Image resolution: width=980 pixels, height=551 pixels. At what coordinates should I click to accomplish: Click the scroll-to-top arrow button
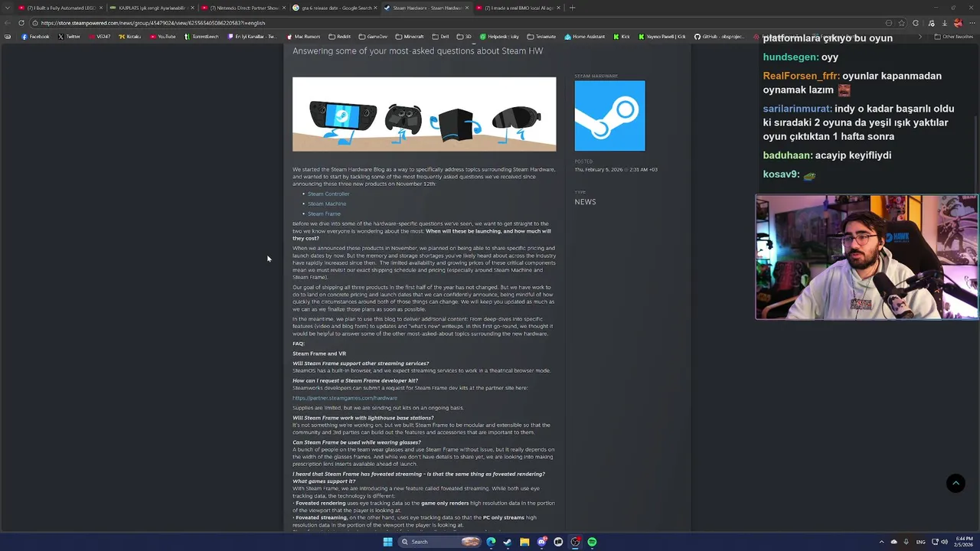coord(955,483)
